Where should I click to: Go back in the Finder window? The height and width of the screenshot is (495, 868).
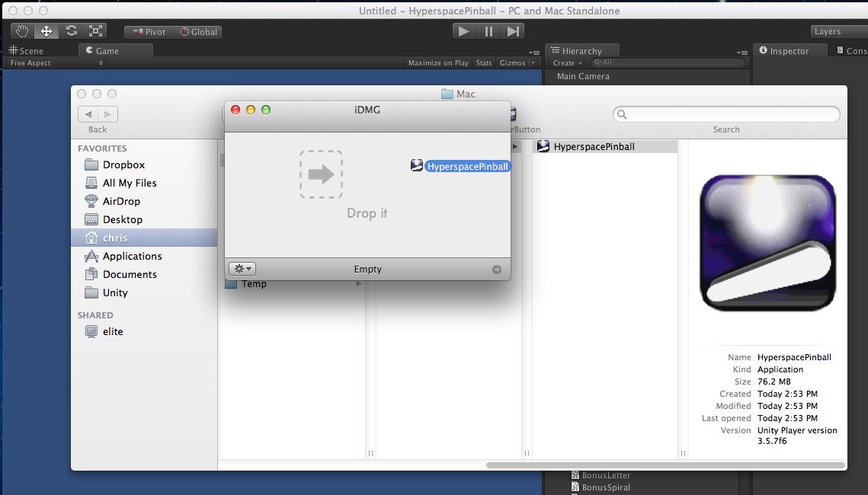point(88,114)
